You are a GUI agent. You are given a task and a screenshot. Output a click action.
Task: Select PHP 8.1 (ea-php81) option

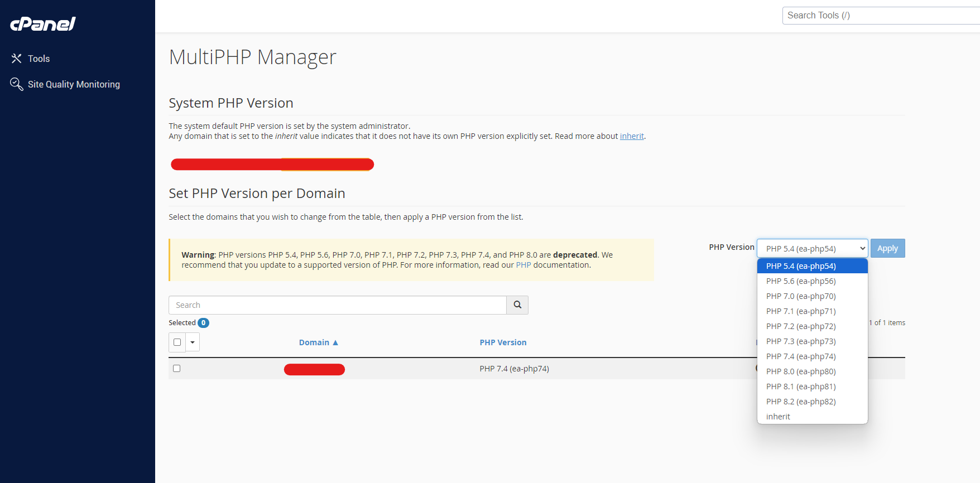coord(801,387)
